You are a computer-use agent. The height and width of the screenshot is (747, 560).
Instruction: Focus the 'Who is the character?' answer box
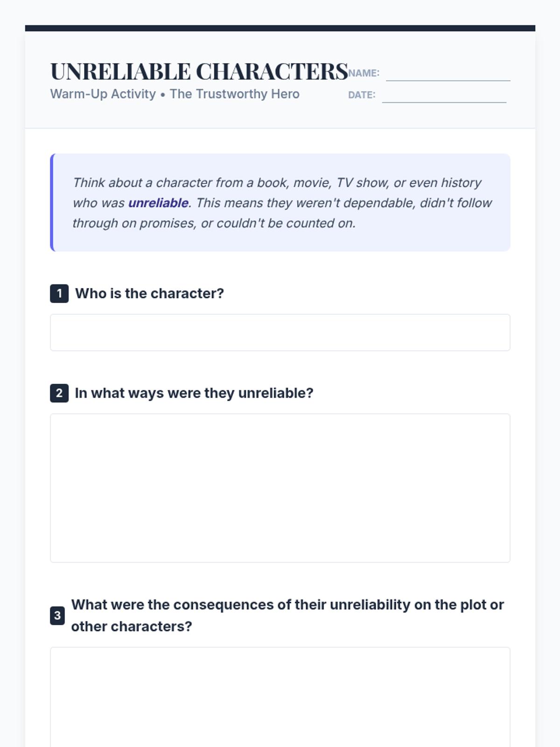click(280, 332)
